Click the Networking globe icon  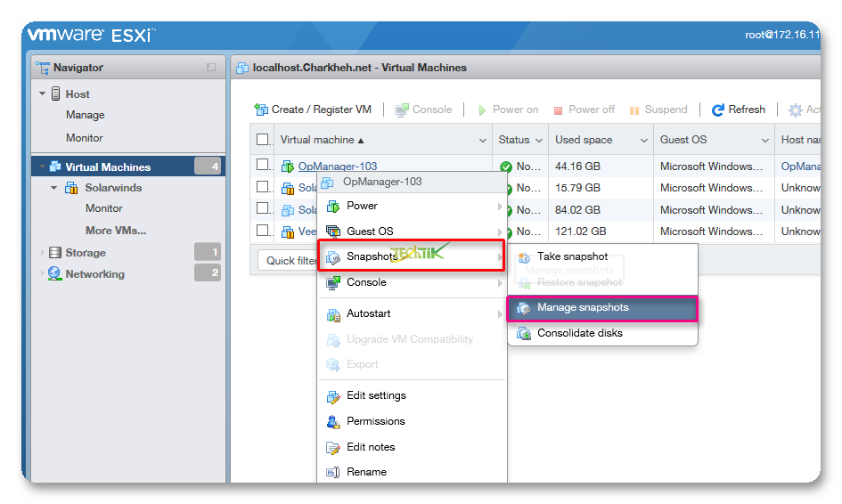pos(54,273)
